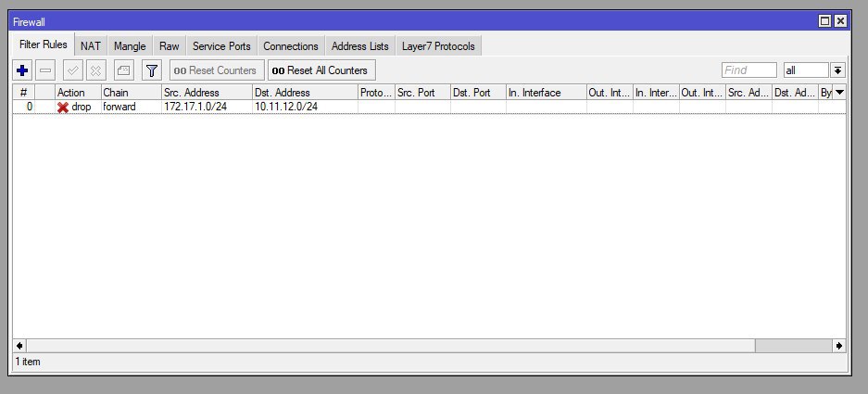Click the Reset All Counters button
Image resolution: width=868 pixels, height=394 pixels.
tap(321, 70)
